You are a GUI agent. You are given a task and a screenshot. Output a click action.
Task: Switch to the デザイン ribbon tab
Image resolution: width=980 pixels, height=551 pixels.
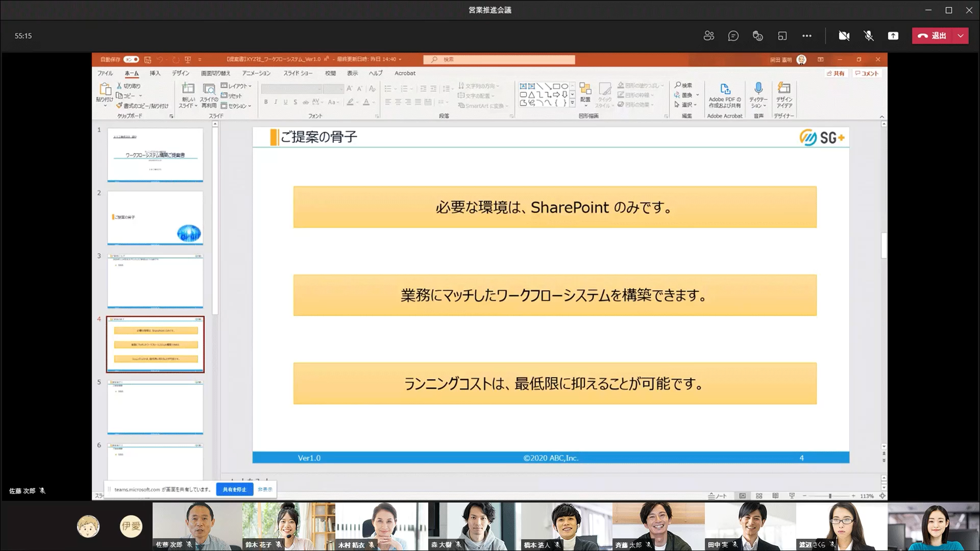click(181, 73)
